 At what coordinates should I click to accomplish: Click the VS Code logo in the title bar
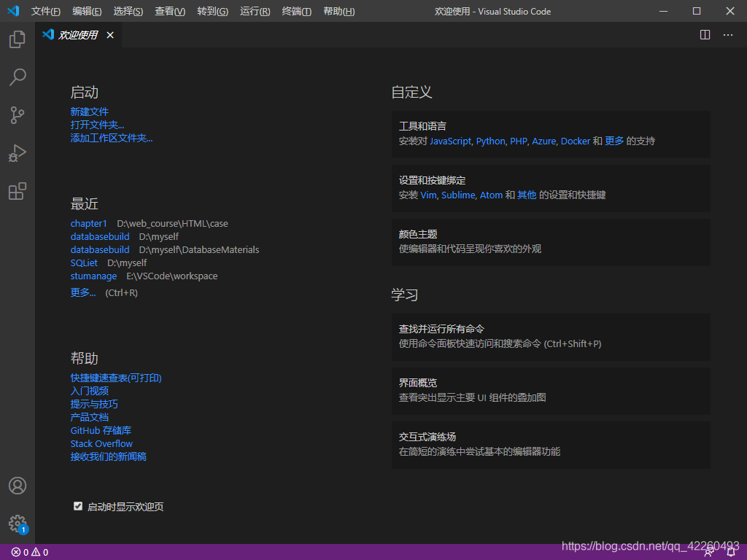[13, 11]
